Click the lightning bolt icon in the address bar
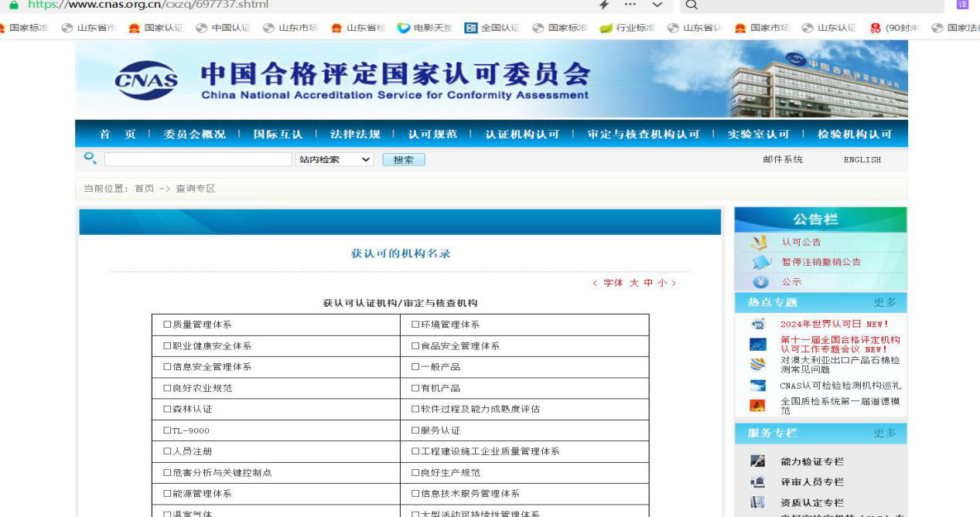The width and height of the screenshot is (980, 517). point(604,5)
